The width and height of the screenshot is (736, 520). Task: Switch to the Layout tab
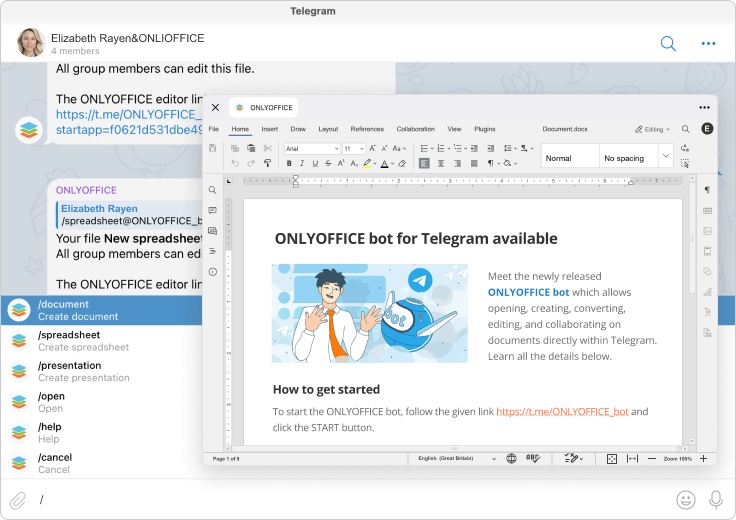pos(328,129)
